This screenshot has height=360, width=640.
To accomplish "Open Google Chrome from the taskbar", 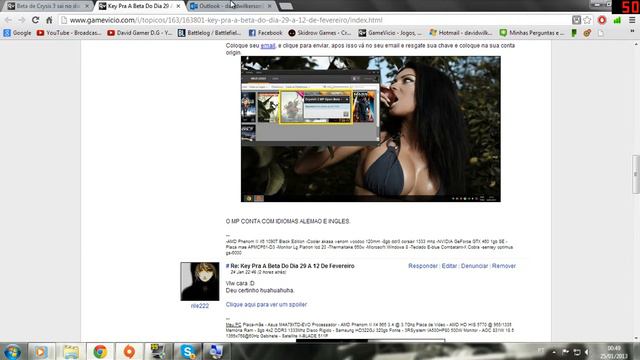I will (100, 351).
